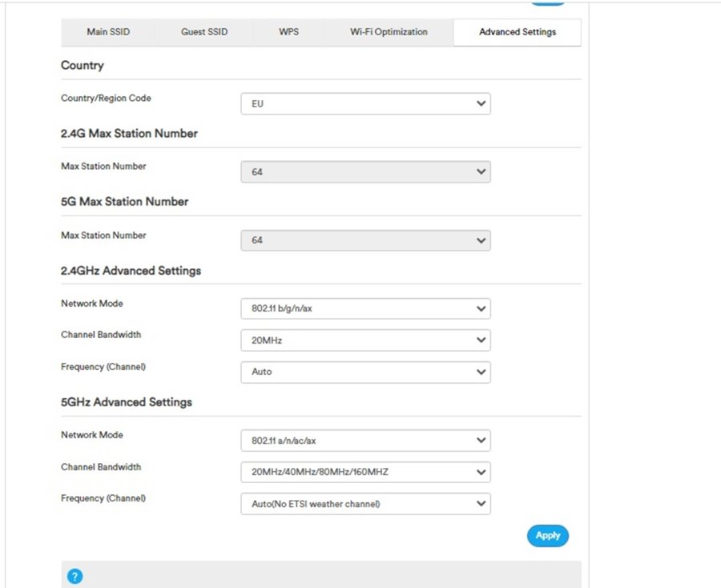This screenshot has width=721, height=588.
Task: Expand the 2.4G Max Station Number dropdown
Action: [365, 172]
